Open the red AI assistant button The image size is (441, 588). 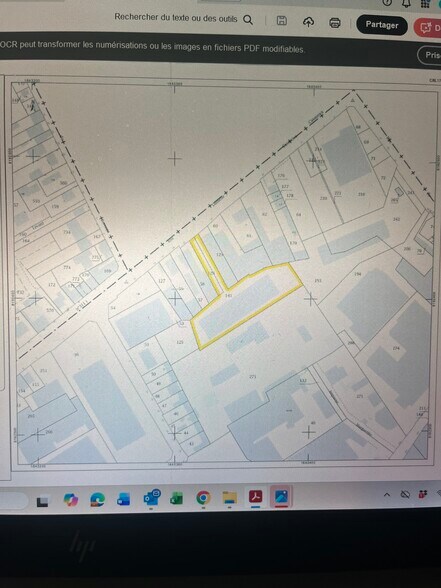(428, 28)
